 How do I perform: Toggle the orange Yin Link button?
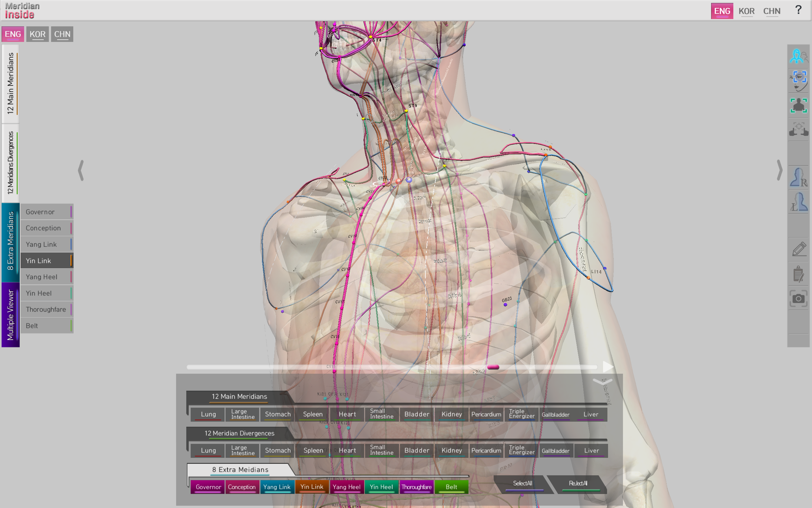point(312,487)
